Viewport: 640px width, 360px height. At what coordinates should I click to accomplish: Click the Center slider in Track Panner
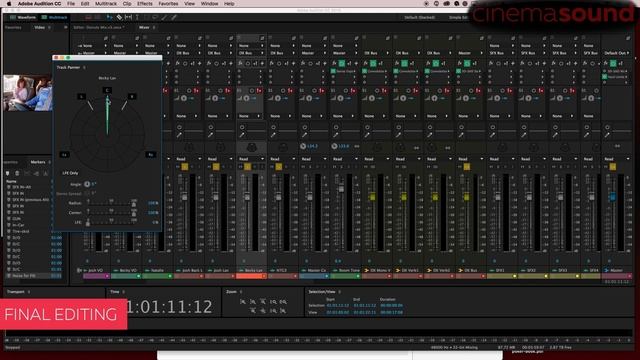111,213
